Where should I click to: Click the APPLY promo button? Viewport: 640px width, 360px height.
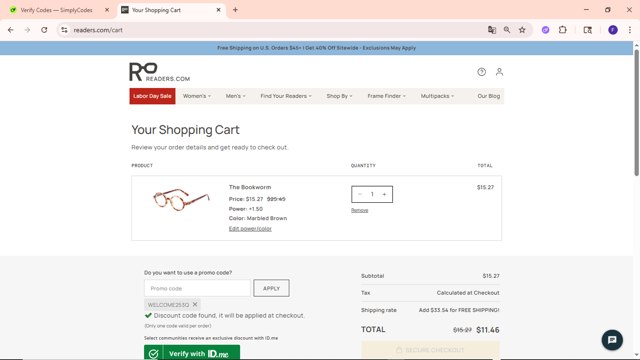pyautogui.click(x=271, y=288)
